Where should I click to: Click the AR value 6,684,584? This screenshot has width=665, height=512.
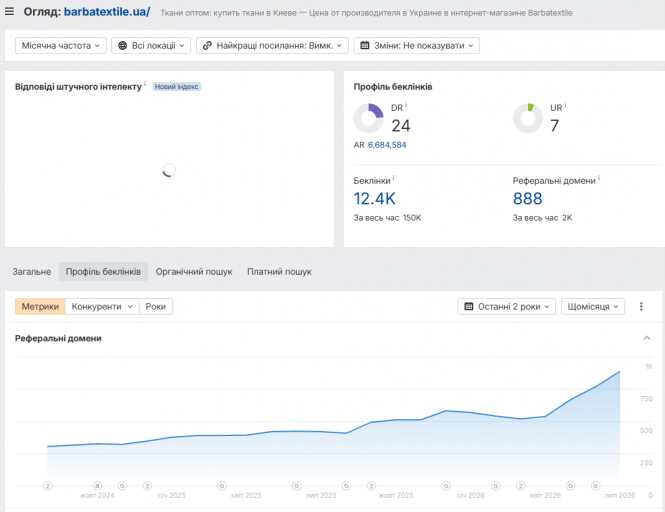pos(387,145)
